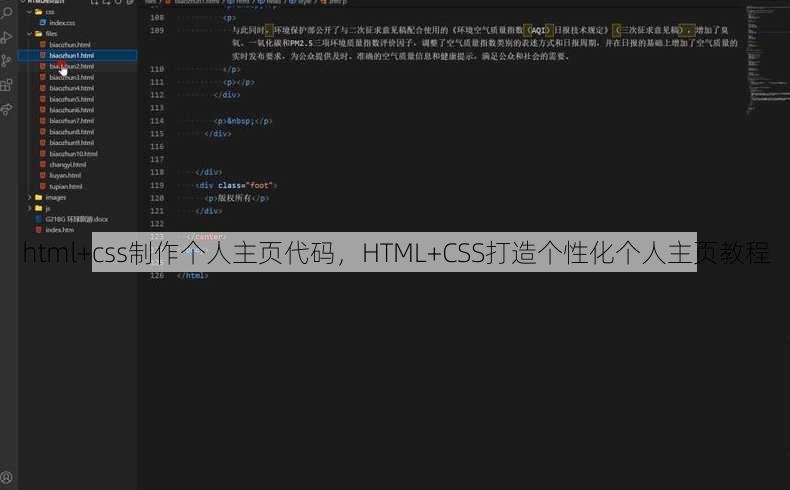This screenshot has width=790, height=490.
Task: Open biaozhun2.html file
Action: (72, 66)
